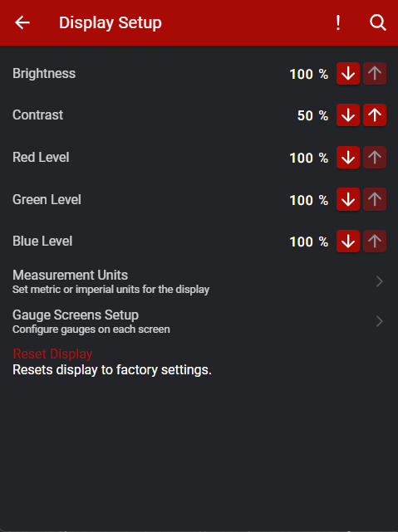Select the red Reset Display link
Image resolution: width=398 pixels, height=532 pixels.
point(52,354)
